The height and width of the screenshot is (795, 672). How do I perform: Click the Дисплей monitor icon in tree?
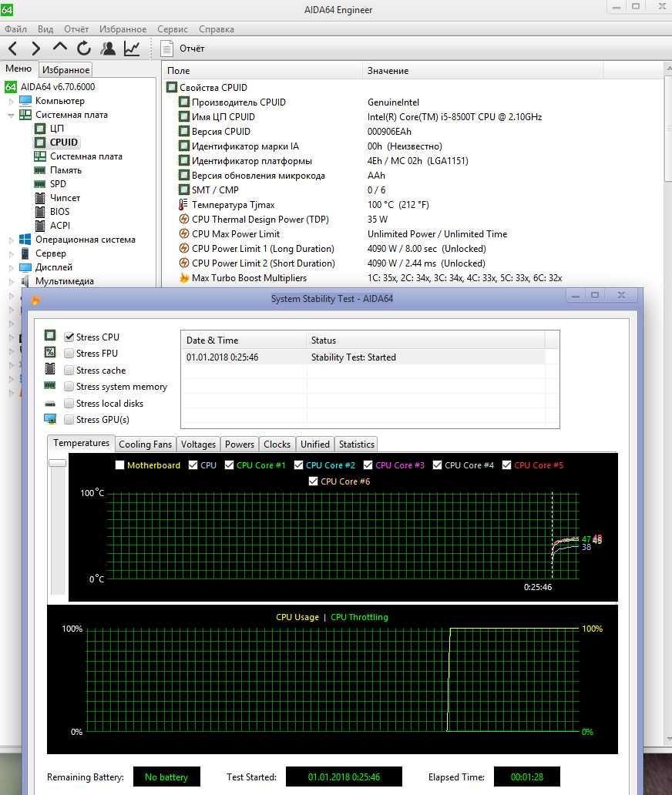25,267
